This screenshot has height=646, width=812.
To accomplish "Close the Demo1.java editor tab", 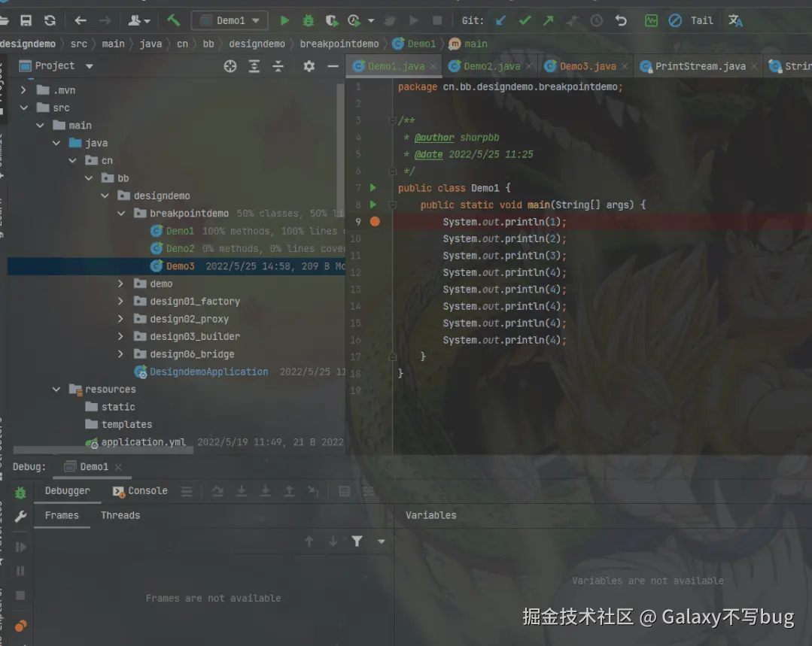I will pyautogui.click(x=433, y=66).
